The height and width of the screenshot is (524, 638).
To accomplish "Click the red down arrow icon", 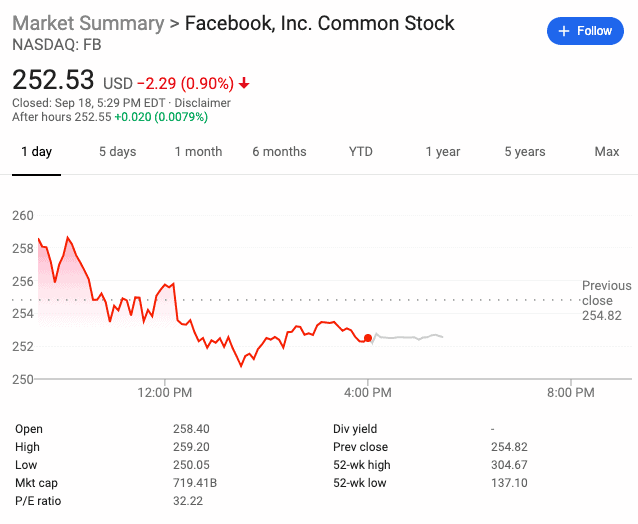I will tap(244, 83).
